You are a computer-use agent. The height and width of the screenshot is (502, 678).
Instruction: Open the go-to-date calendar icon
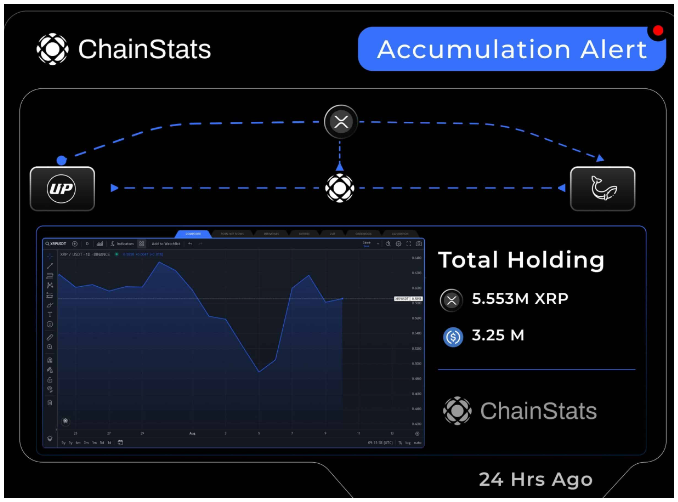pyautogui.click(x=120, y=442)
